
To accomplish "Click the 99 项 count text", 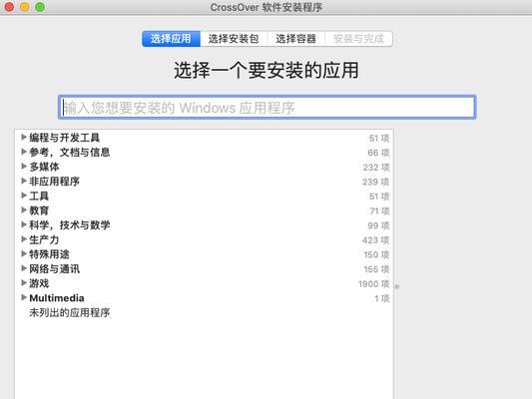I will point(378,225).
